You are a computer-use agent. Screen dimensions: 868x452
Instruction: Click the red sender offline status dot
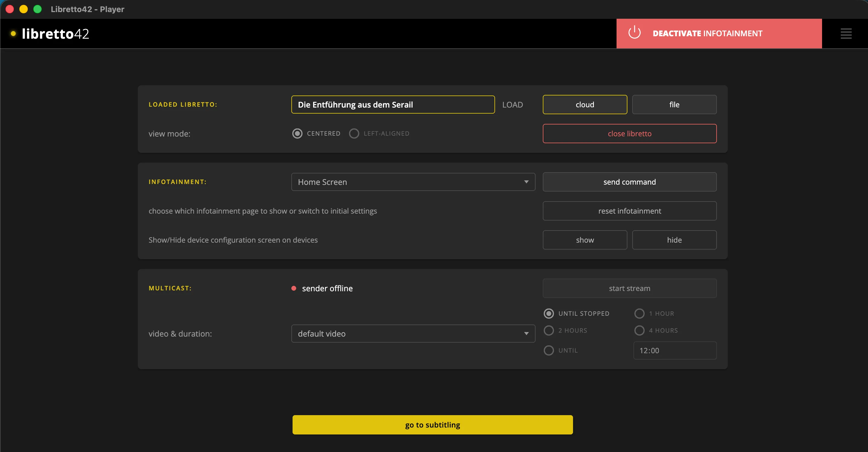point(293,288)
